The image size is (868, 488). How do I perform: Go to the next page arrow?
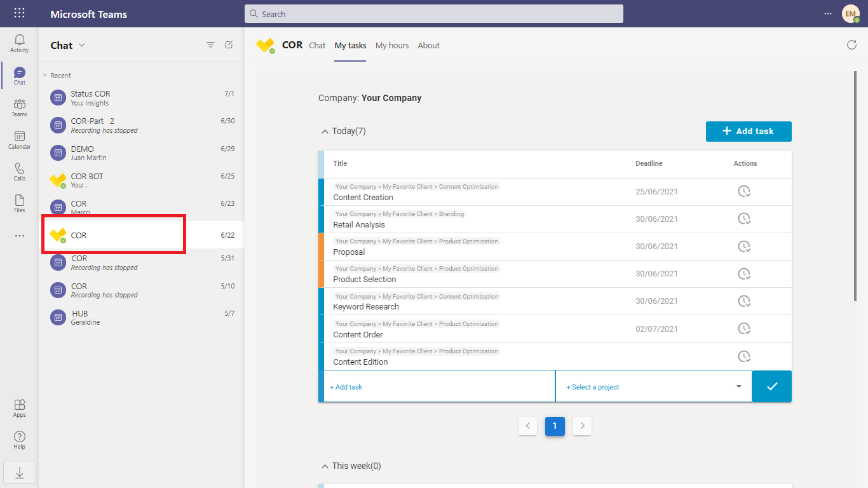(x=583, y=426)
